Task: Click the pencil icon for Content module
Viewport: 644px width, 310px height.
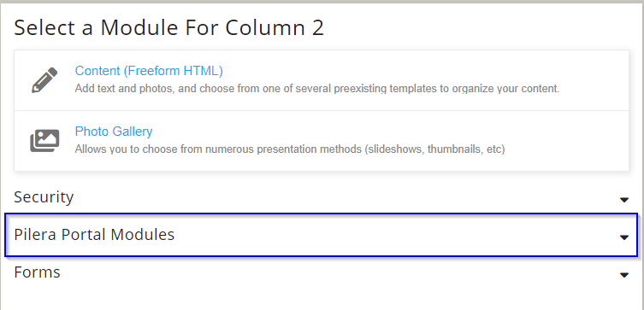Action: pos(44,80)
